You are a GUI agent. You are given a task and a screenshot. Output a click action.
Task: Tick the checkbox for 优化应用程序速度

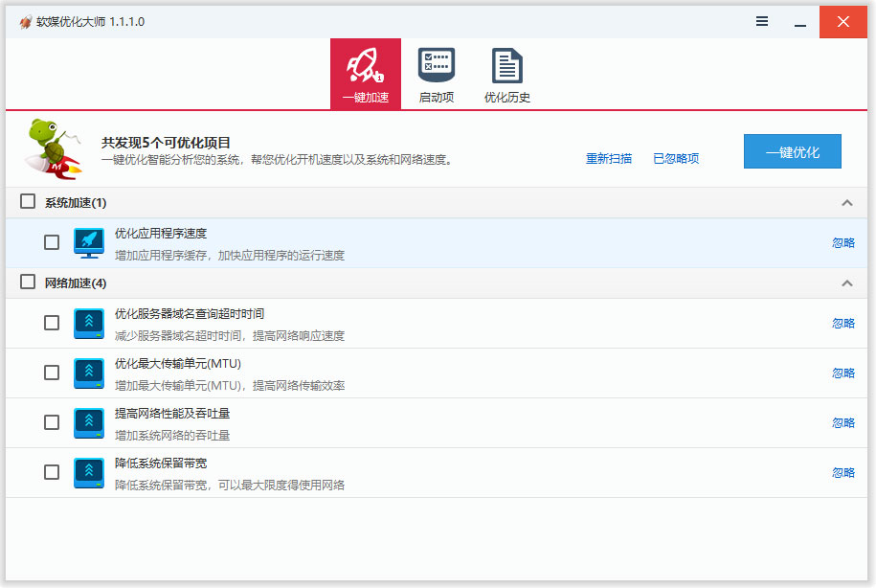pos(52,243)
